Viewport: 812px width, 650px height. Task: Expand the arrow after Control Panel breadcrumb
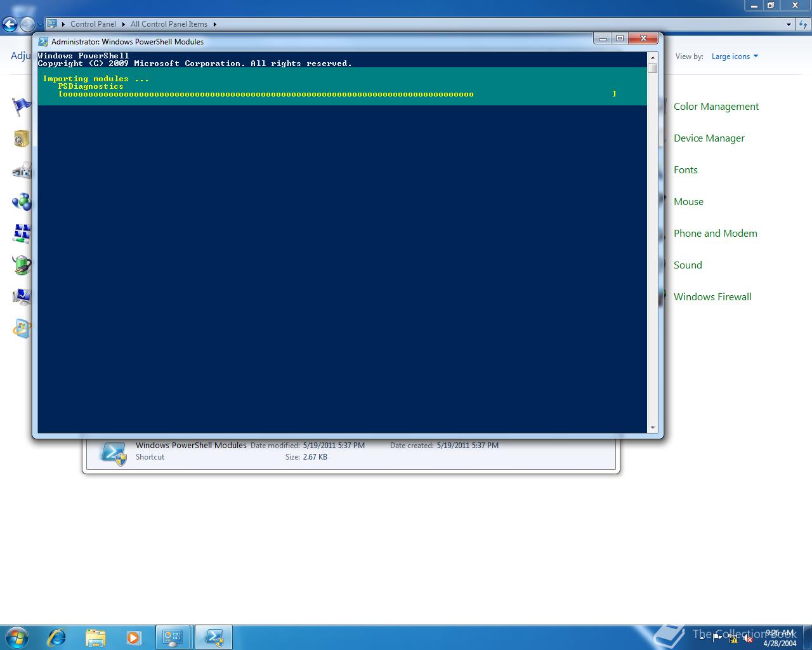click(x=124, y=24)
